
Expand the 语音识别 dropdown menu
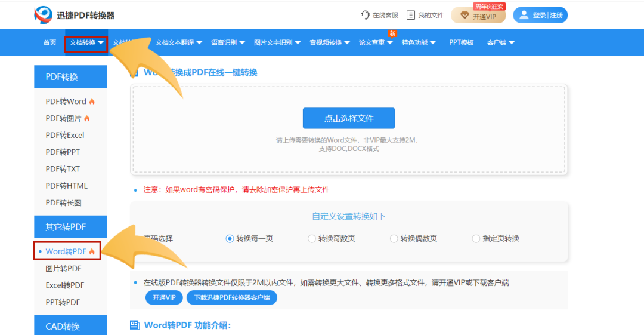(227, 42)
